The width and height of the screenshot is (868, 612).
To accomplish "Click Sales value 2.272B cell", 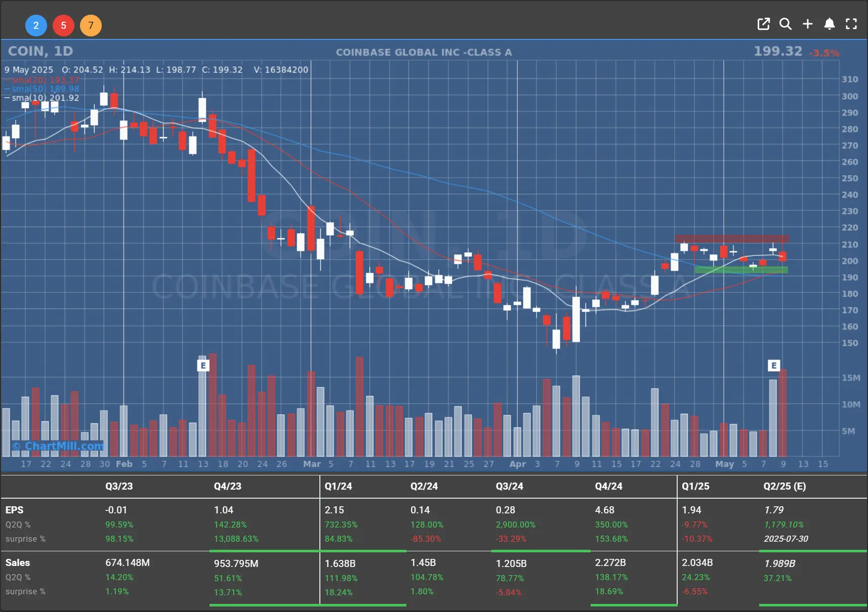I will coord(610,562).
